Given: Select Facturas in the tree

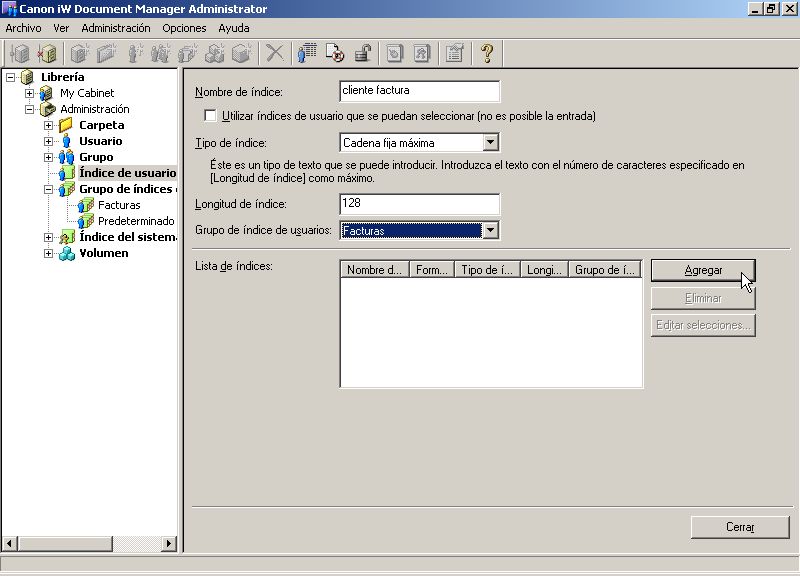Looking at the screenshot, I should pos(119,205).
